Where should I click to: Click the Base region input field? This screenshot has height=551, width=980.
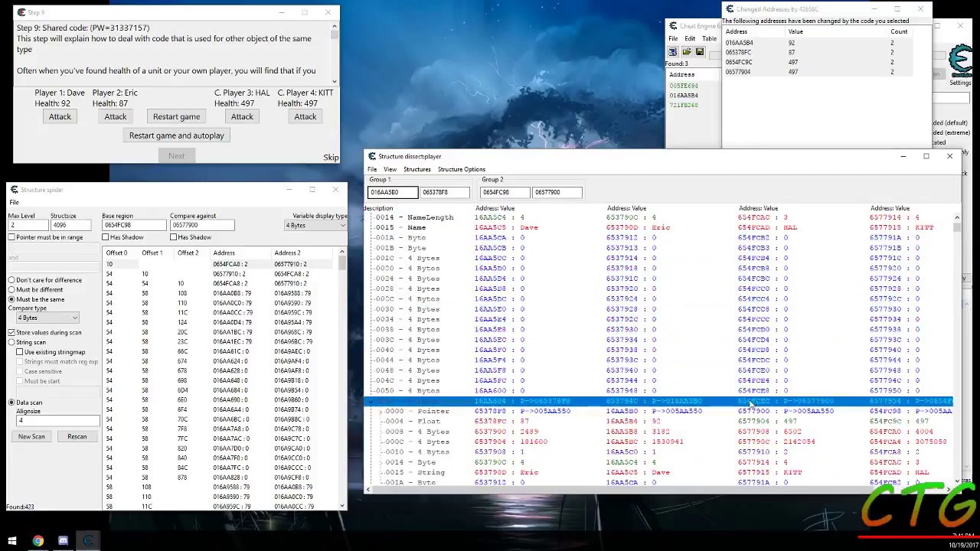(x=133, y=225)
